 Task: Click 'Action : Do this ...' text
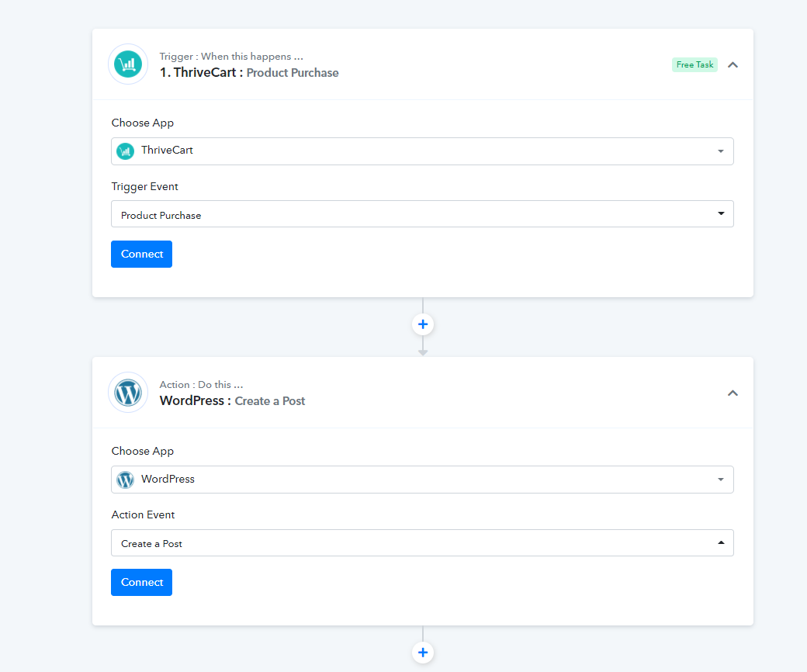tap(201, 384)
